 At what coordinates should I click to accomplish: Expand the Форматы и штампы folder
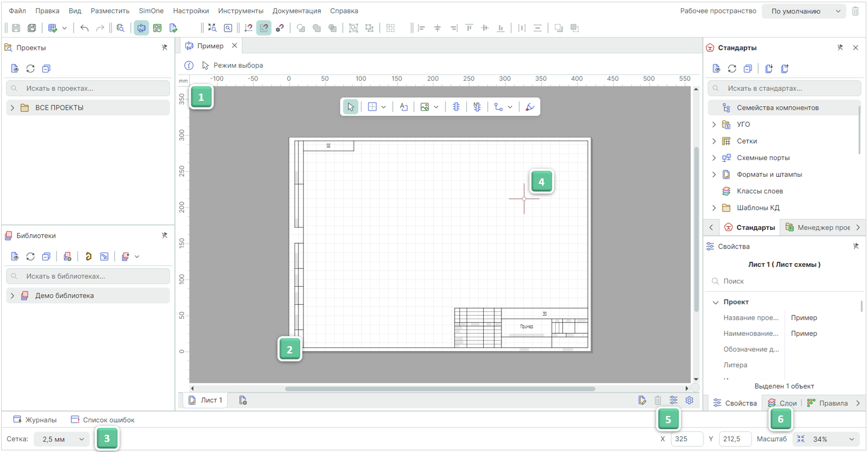tap(714, 174)
